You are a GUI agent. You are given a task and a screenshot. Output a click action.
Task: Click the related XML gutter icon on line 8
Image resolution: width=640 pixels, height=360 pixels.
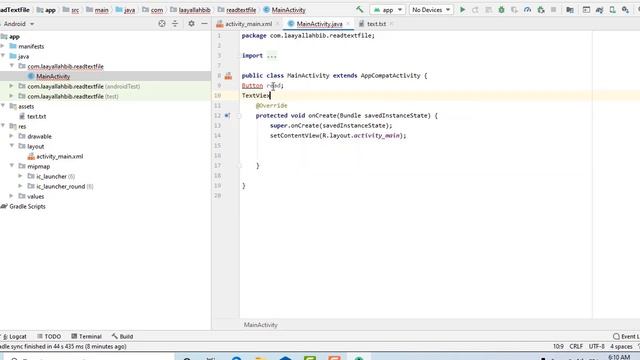[228, 76]
